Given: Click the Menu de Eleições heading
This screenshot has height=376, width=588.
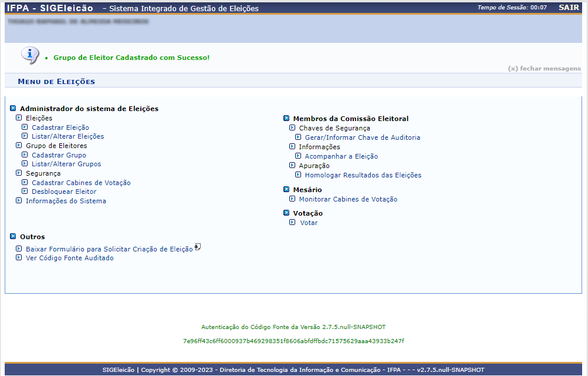Looking at the screenshot, I should 56,82.
